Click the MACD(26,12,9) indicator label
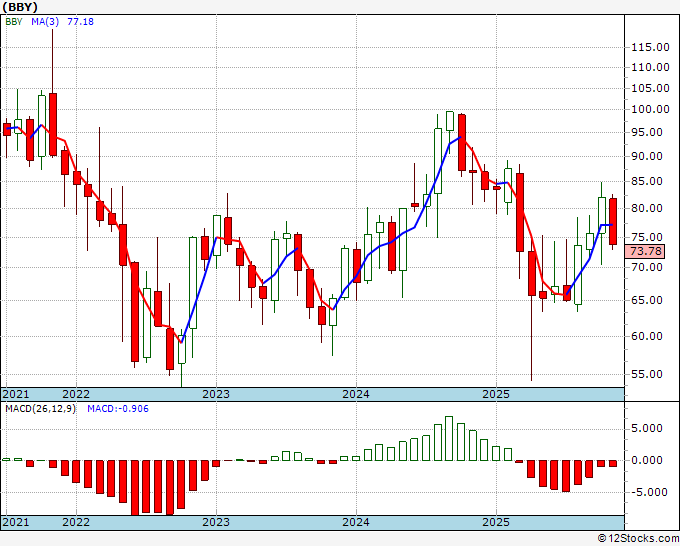Screen dimensions: 680x546 pos(40,409)
